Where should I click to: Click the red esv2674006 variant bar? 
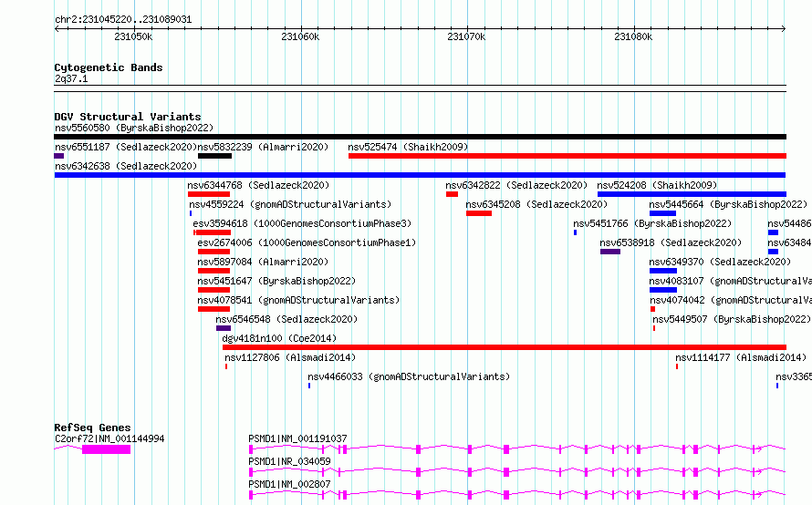pos(213,252)
